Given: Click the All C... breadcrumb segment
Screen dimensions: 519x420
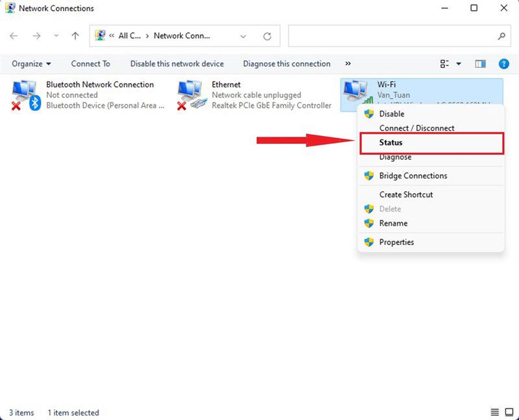Looking at the screenshot, I should tap(130, 36).
